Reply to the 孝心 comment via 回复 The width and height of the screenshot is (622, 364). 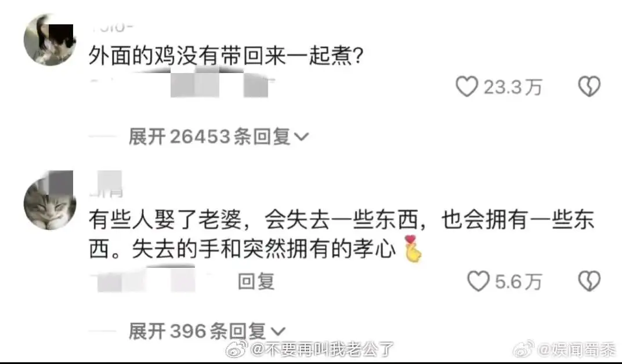(256, 282)
